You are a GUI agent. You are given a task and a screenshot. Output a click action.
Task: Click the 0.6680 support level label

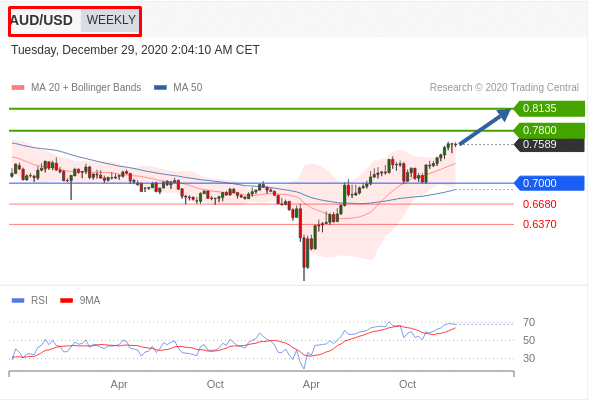coord(539,204)
